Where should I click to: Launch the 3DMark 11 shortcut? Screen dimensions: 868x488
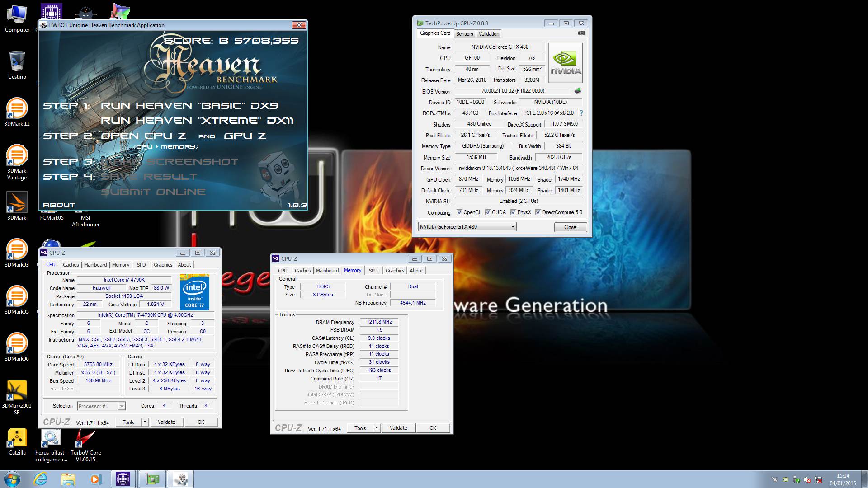[x=17, y=112]
